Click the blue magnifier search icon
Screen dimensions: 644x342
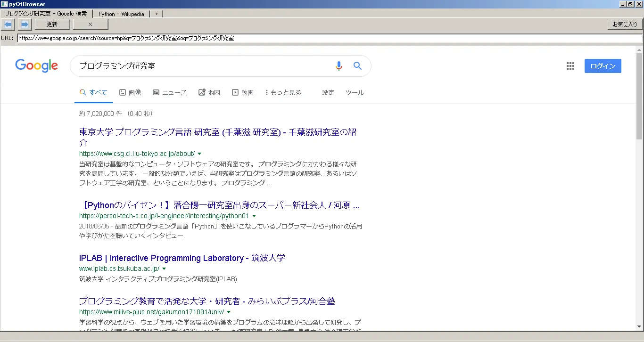[357, 66]
